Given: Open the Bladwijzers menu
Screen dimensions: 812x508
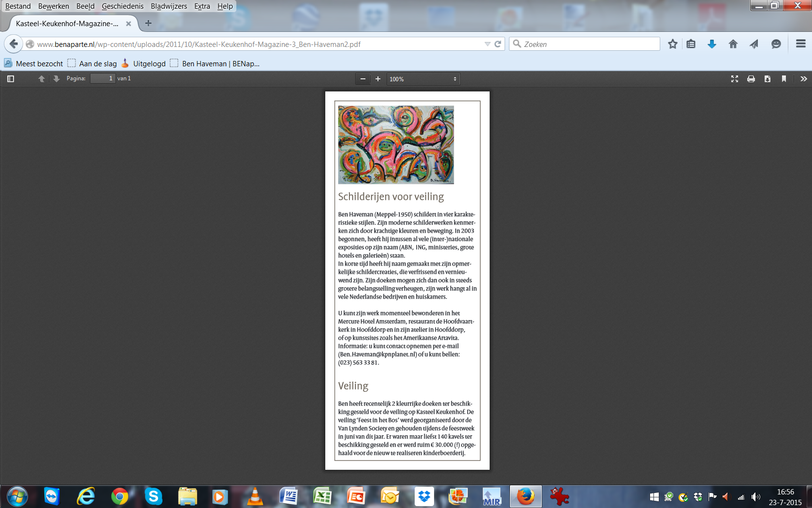Looking at the screenshot, I should (x=169, y=6).
